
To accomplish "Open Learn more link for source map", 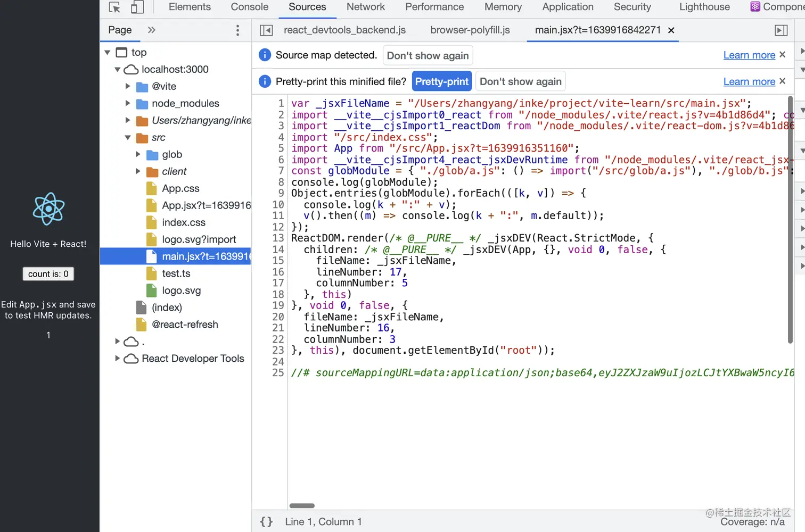I will [x=749, y=55].
